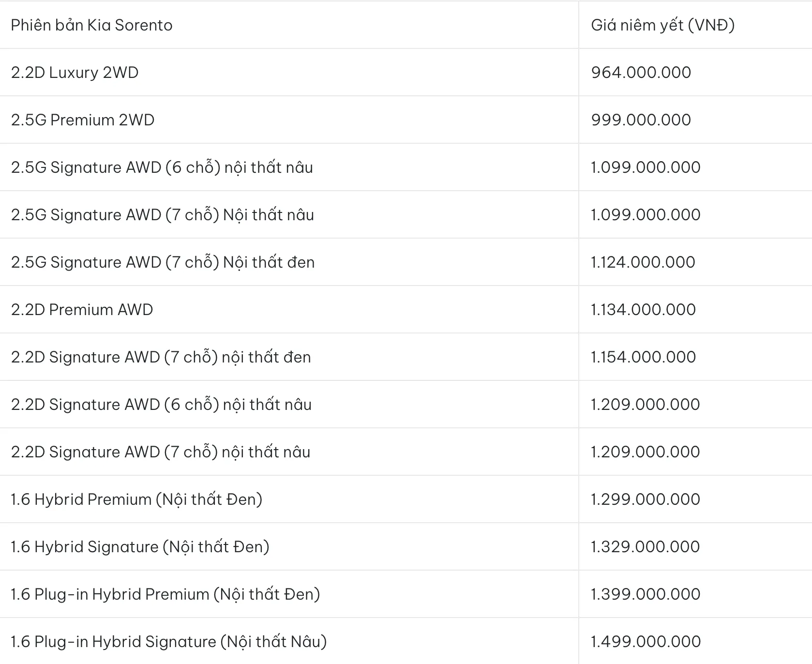Click the price 1.499.000.000
Screen dimensions: 812x664
click(x=646, y=642)
